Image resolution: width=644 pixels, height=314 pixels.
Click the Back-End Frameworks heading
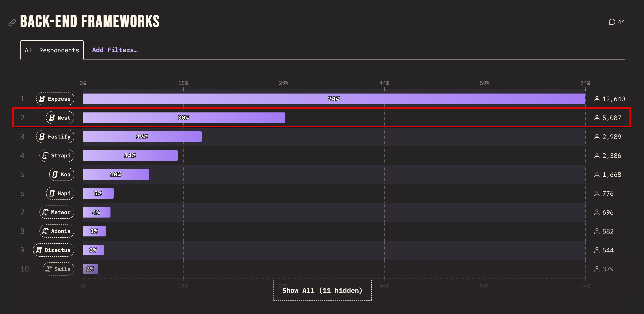click(90, 21)
